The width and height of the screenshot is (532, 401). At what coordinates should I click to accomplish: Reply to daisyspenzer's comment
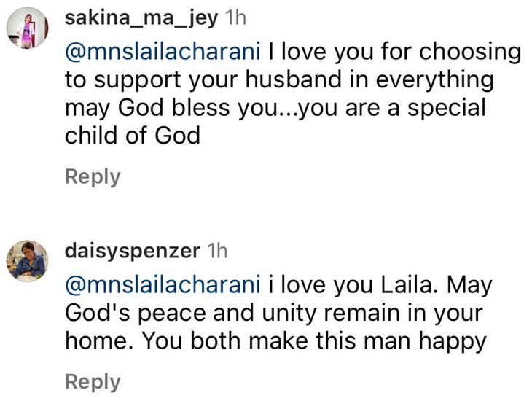tap(93, 382)
